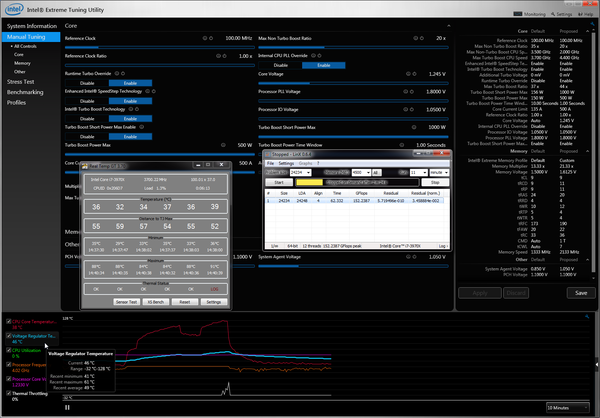Toggle the Thermal Throttling checkbox
The image size is (600, 418).
point(8,393)
